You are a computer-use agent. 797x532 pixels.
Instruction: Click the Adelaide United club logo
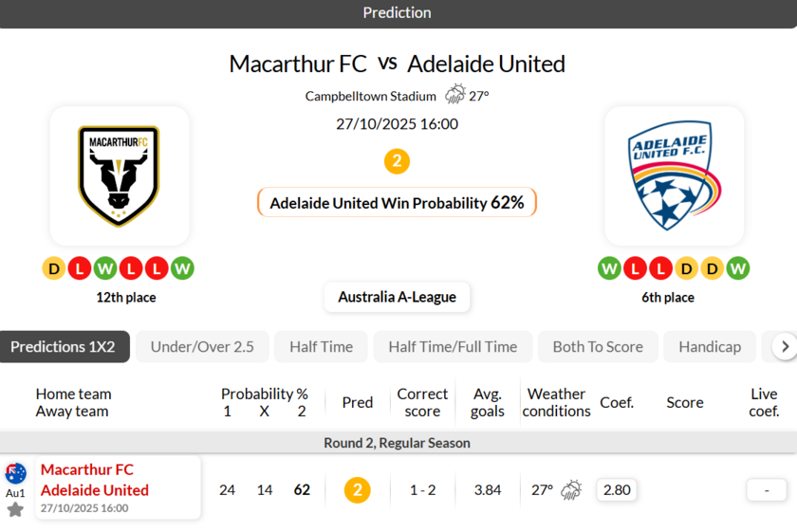674,176
